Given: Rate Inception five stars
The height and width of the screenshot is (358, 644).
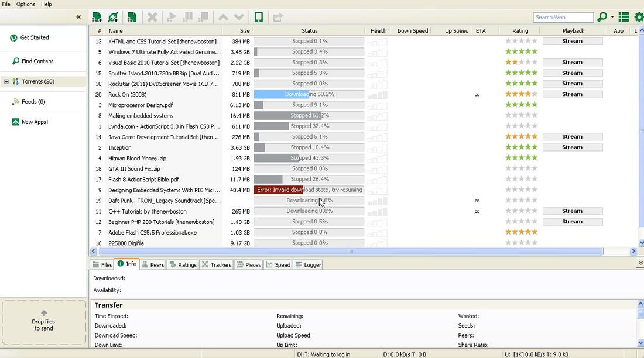Looking at the screenshot, I should [534, 147].
